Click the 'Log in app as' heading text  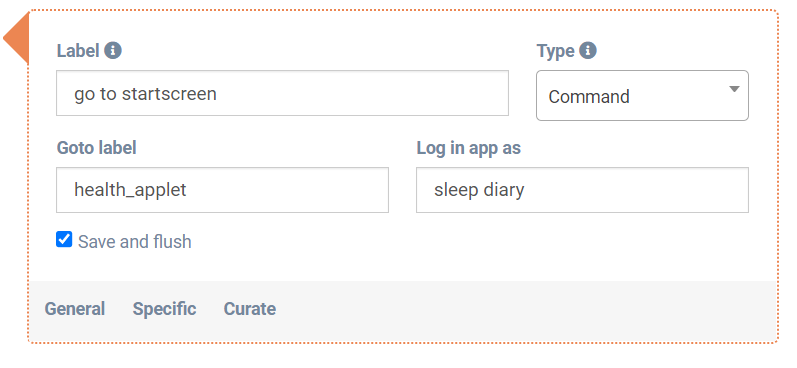pyautogui.click(x=469, y=147)
